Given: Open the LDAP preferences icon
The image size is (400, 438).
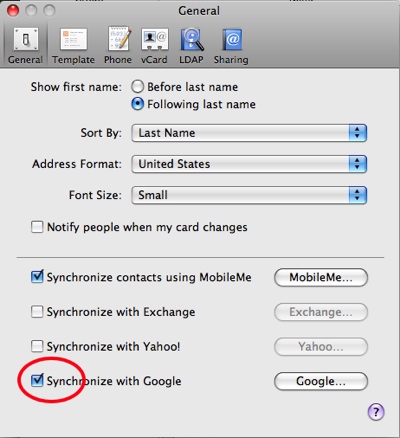Looking at the screenshot, I should pos(191,46).
